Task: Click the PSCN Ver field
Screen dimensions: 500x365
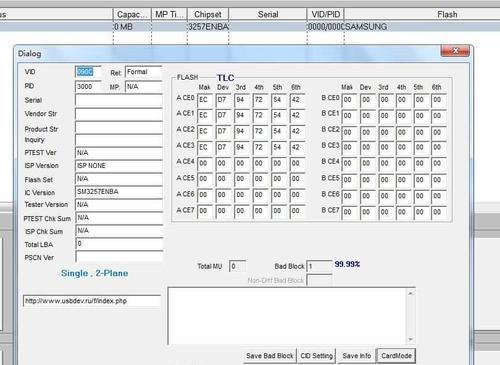Action: tap(119, 257)
